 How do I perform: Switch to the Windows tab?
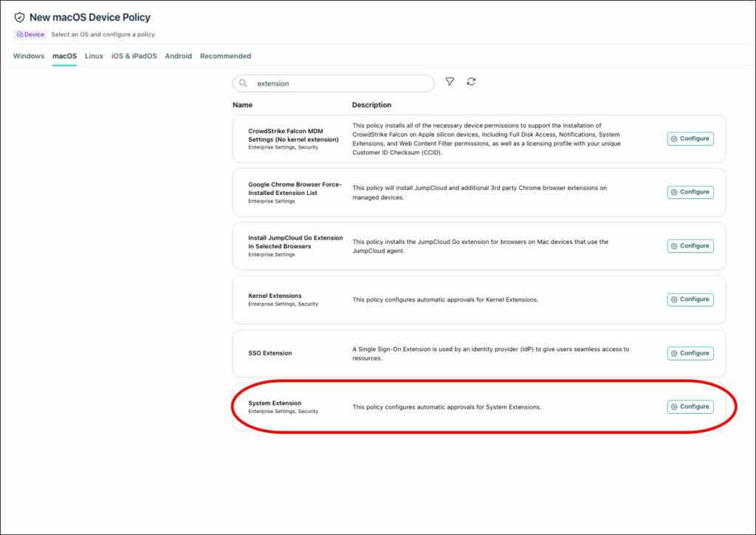[29, 56]
